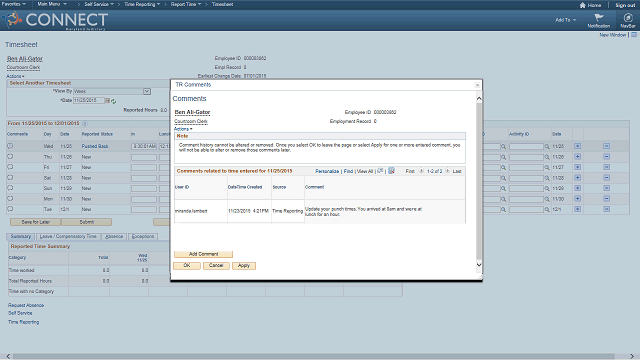The width and height of the screenshot is (640, 360).
Task: Switch to the Absence tab
Action: [114, 236]
